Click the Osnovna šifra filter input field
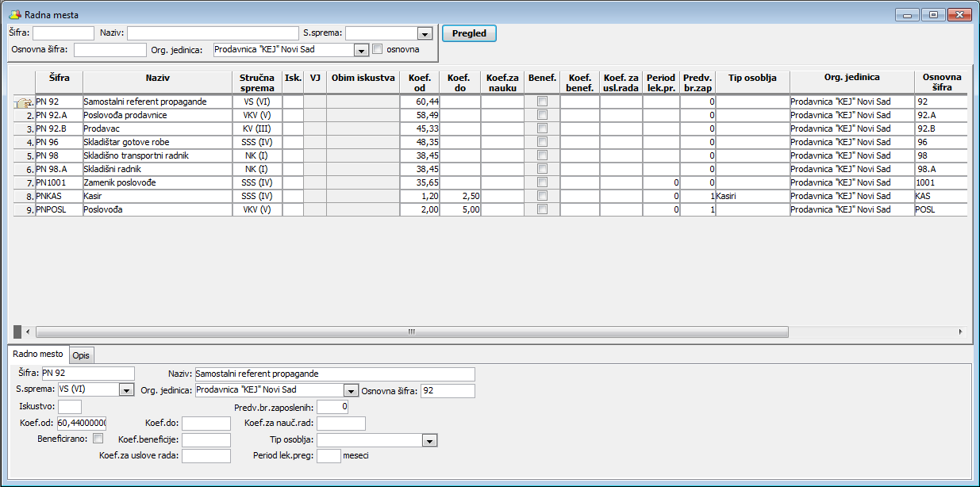The image size is (980, 487). [110, 50]
